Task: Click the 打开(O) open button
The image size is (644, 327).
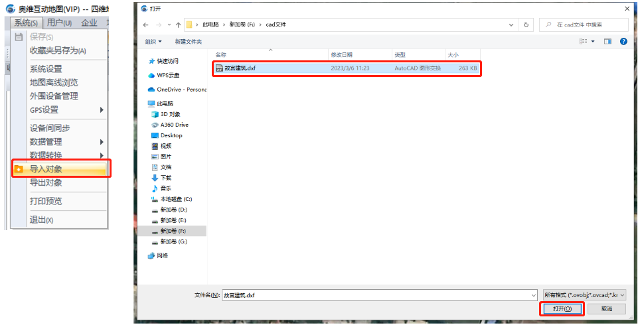Action: 562,309
